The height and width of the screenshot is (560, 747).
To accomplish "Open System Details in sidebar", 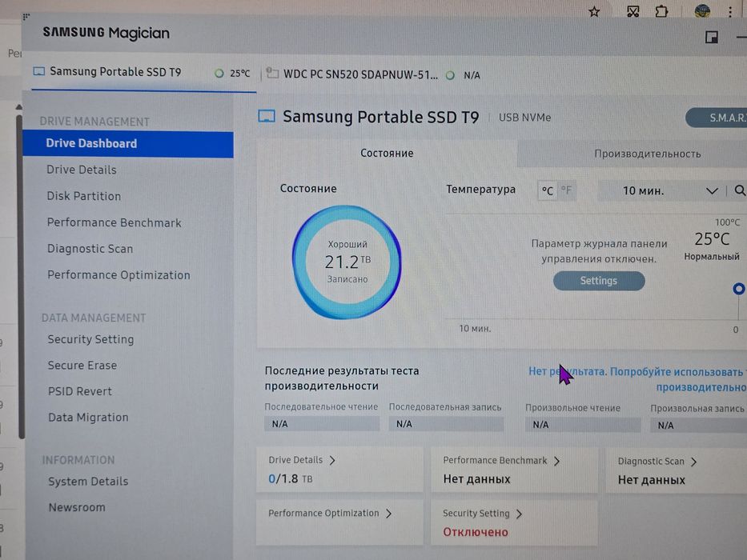I will point(88,482).
